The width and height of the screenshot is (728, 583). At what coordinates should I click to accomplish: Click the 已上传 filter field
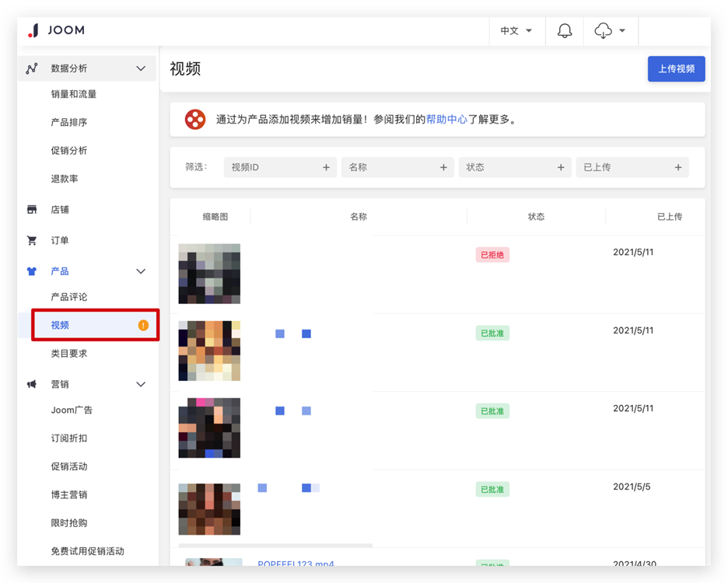coord(632,167)
